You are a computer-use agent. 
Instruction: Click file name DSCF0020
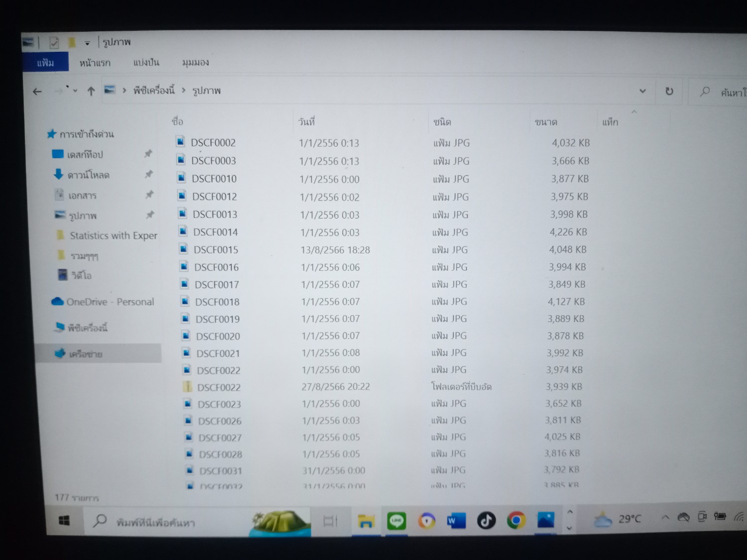[x=218, y=336]
